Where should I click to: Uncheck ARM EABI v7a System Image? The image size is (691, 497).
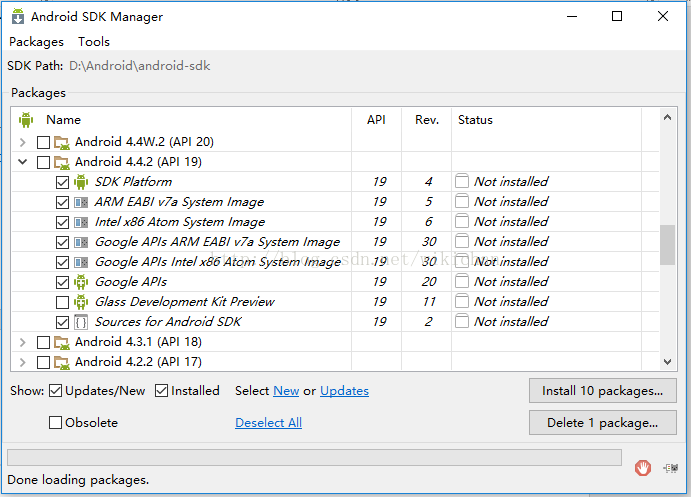[x=63, y=202]
